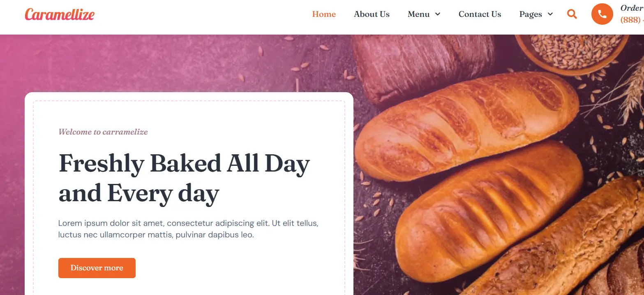This screenshot has width=644, height=295.
Task: Click the Caramellize logo
Action: coord(60,14)
